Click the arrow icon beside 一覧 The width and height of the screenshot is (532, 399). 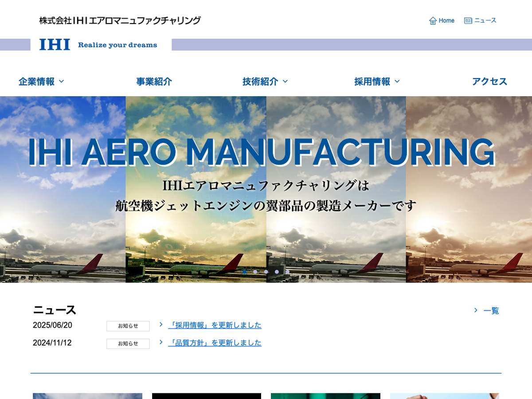476,310
